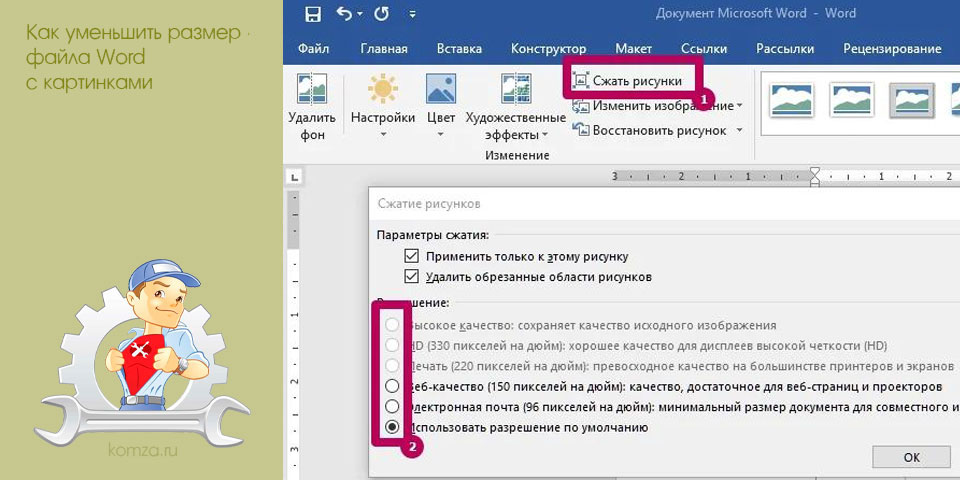The width and height of the screenshot is (960, 480).
Task: Select Использовать разрешение по умолчанию option
Action: pos(392,427)
